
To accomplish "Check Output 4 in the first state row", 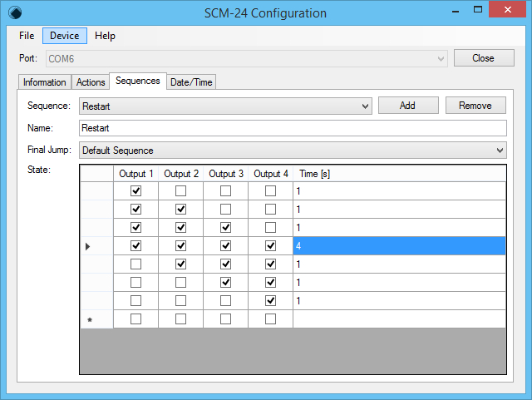I will click(270, 190).
